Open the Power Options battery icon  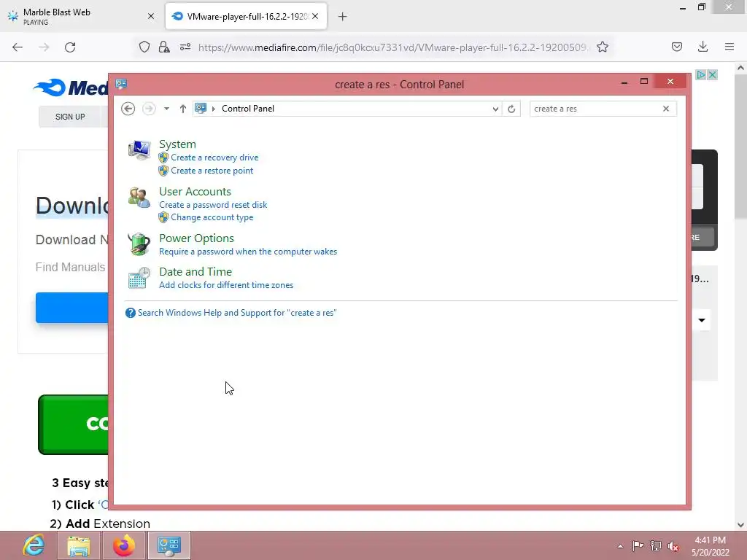(x=139, y=244)
